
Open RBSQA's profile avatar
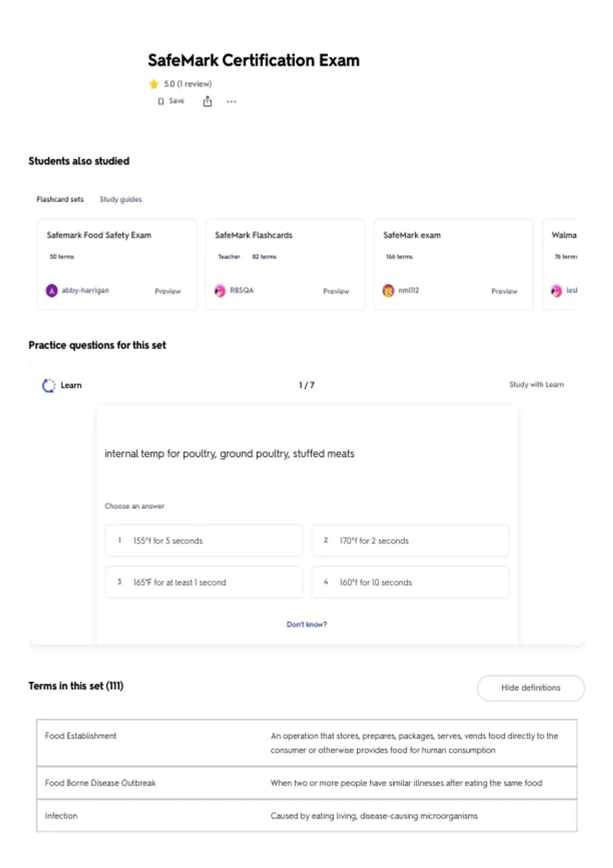[220, 291]
